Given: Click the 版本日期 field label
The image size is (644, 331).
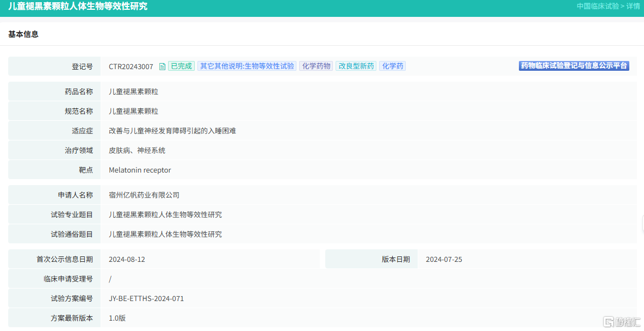Looking at the screenshot, I should point(396,260).
